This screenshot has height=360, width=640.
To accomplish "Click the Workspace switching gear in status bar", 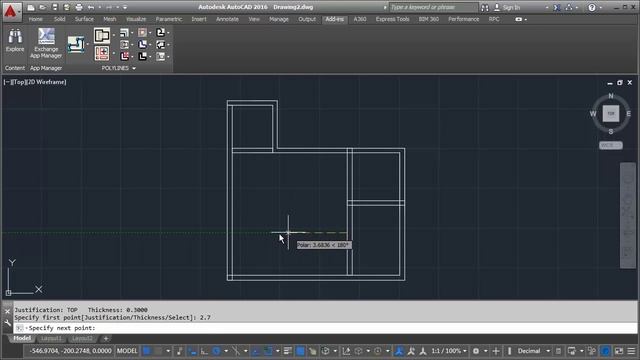I will [x=476, y=351].
